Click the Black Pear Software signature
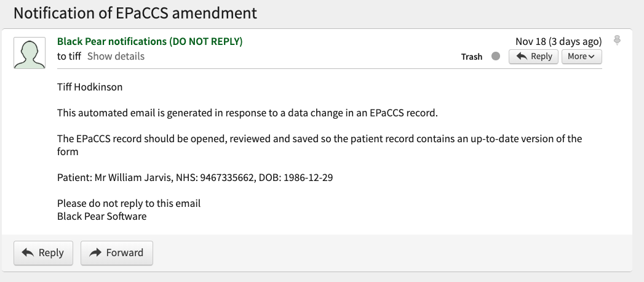 coord(102,216)
